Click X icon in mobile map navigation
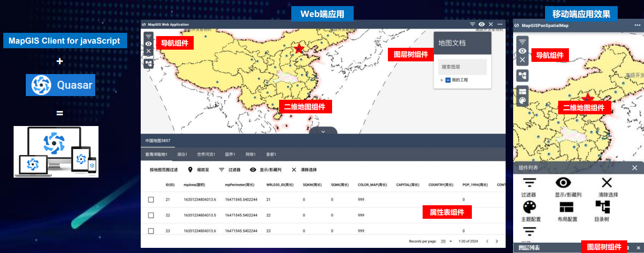The height and width of the screenshot is (253, 644). (523, 60)
